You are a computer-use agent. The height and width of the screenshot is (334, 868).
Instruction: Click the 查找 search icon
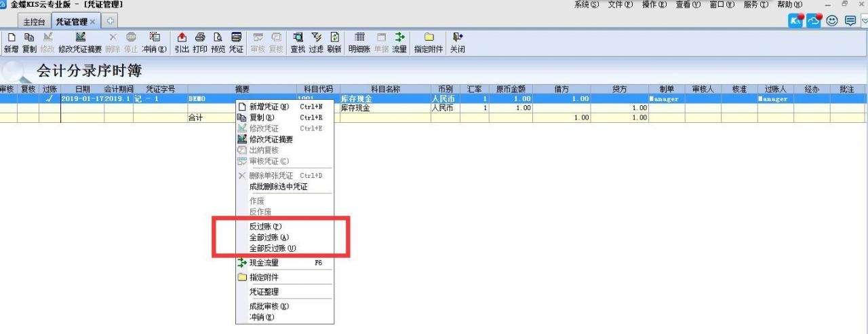click(298, 36)
